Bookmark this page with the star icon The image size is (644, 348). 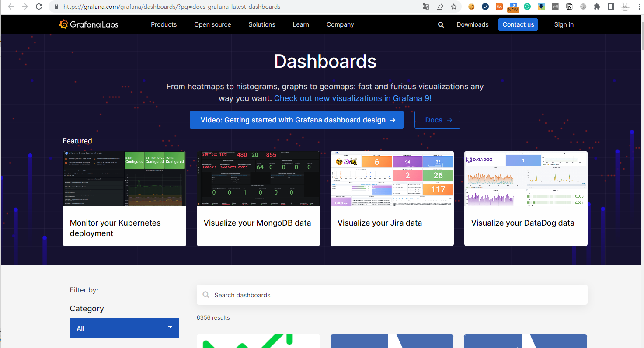coord(454,7)
